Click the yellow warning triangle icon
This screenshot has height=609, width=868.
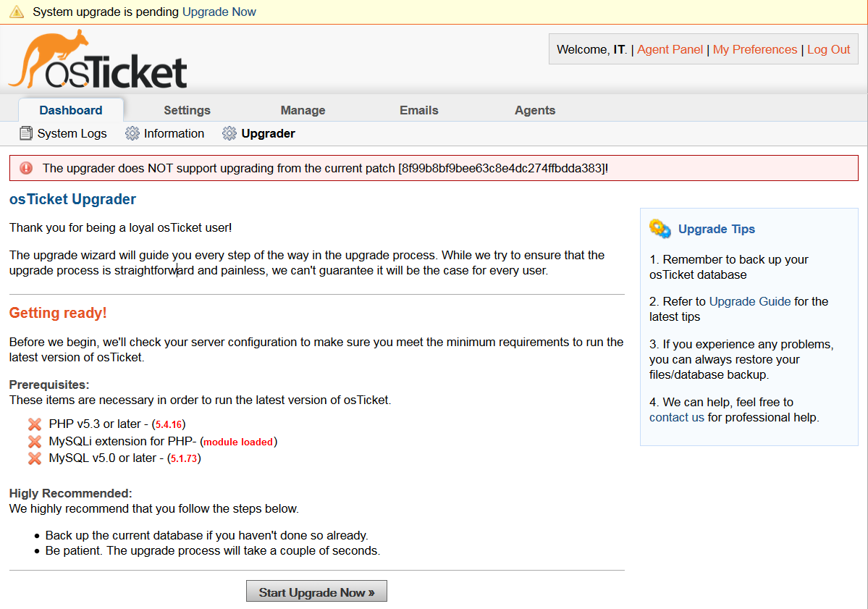coord(17,12)
